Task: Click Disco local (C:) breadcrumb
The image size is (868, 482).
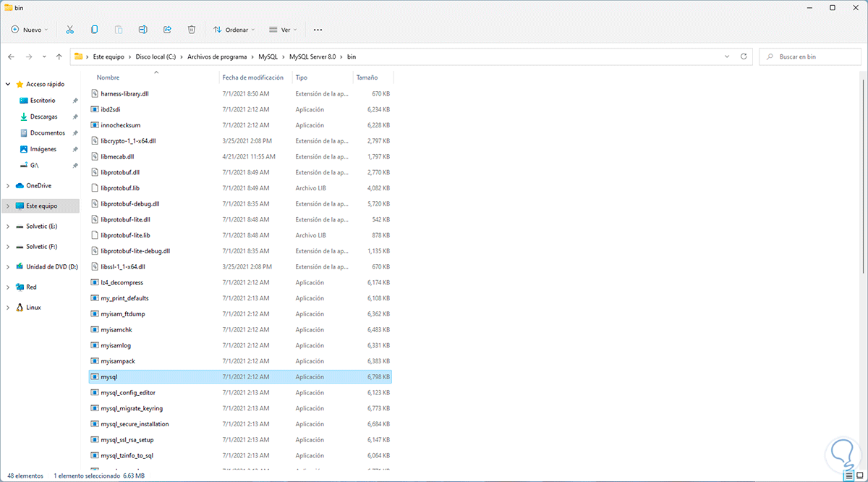Action: 156,56
